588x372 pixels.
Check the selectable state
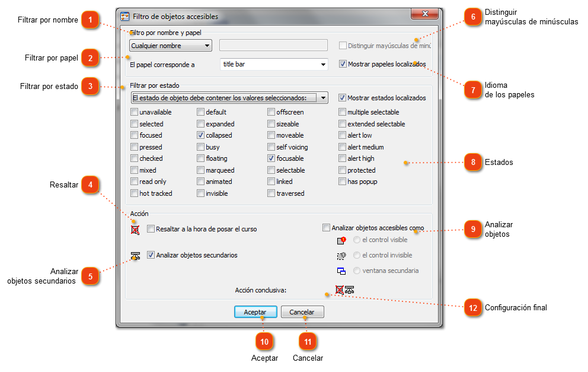pos(271,170)
